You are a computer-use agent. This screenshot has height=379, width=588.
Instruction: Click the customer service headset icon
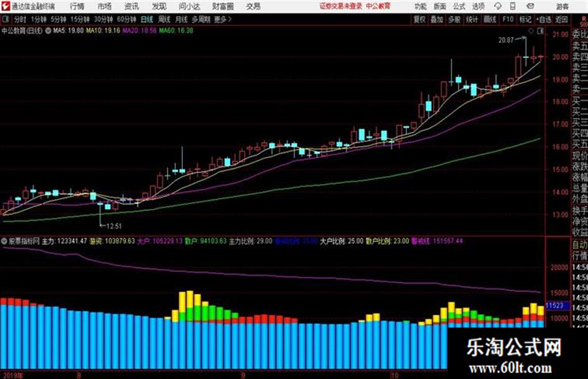(498, 6)
